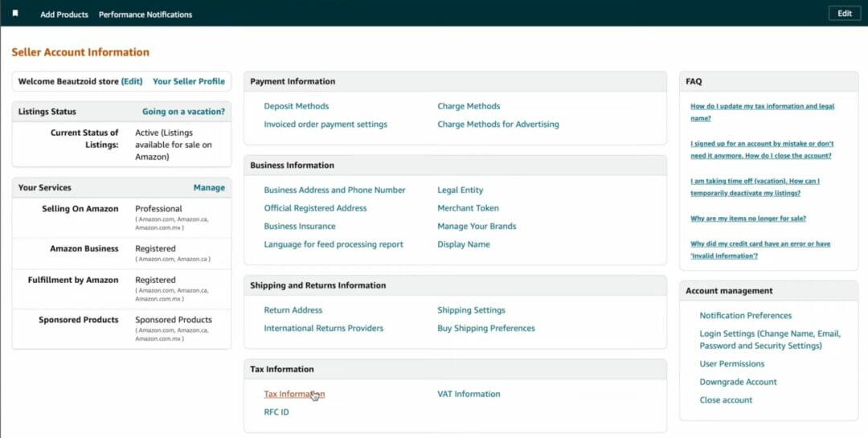This screenshot has height=438, width=868.
Task: Open RFC ID link
Action: click(276, 412)
